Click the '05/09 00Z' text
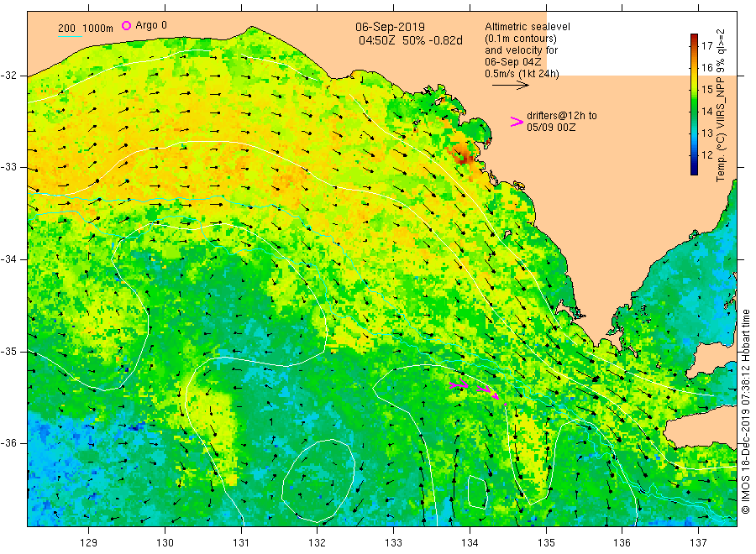This screenshot has height=554, width=756. (x=550, y=128)
